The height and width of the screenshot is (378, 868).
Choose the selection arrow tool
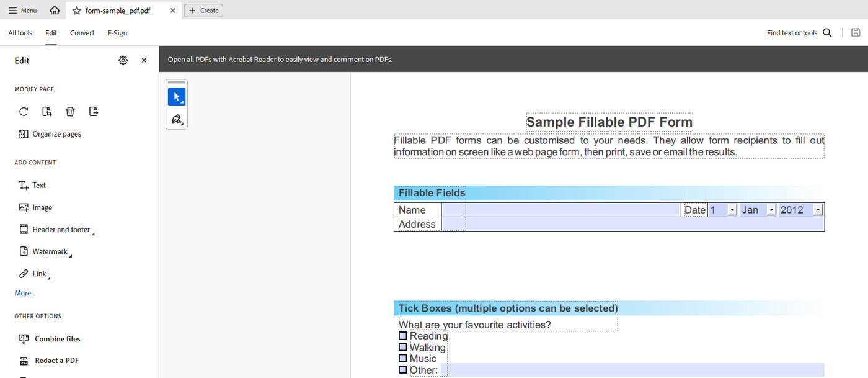point(177,97)
